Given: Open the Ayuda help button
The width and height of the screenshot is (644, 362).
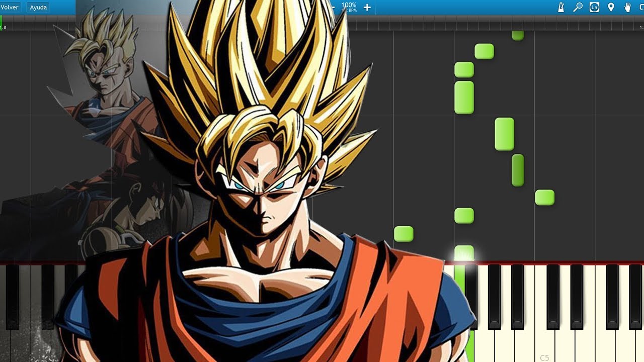Looking at the screenshot, I should 38,8.
